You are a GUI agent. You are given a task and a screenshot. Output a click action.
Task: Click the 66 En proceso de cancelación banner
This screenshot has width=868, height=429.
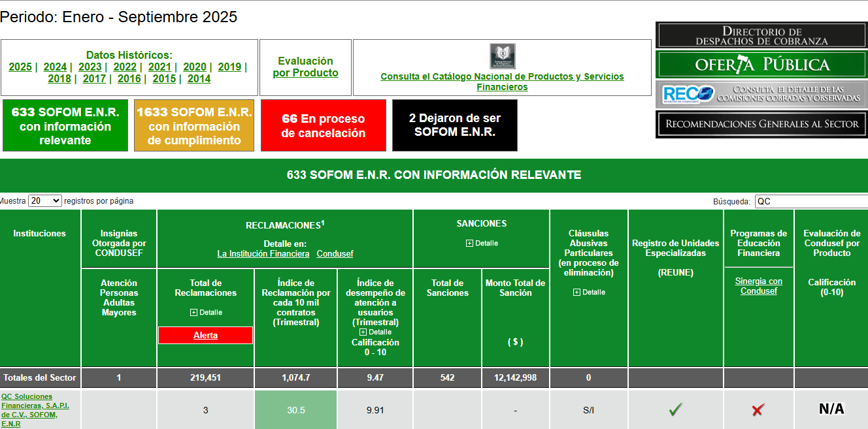(323, 125)
